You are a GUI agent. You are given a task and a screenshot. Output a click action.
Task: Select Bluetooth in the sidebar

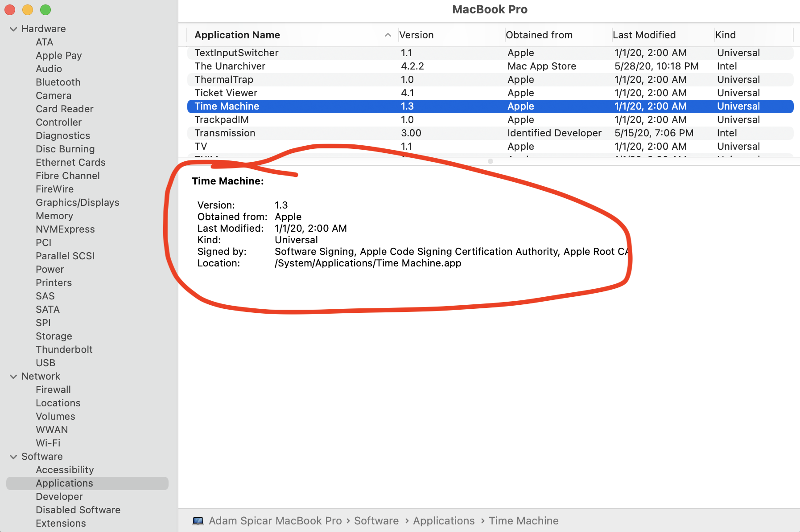58,82
